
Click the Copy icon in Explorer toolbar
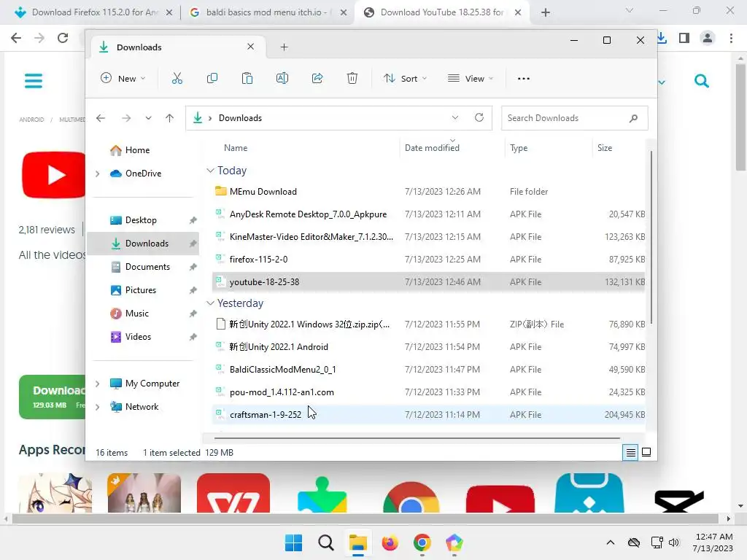pyautogui.click(x=212, y=79)
